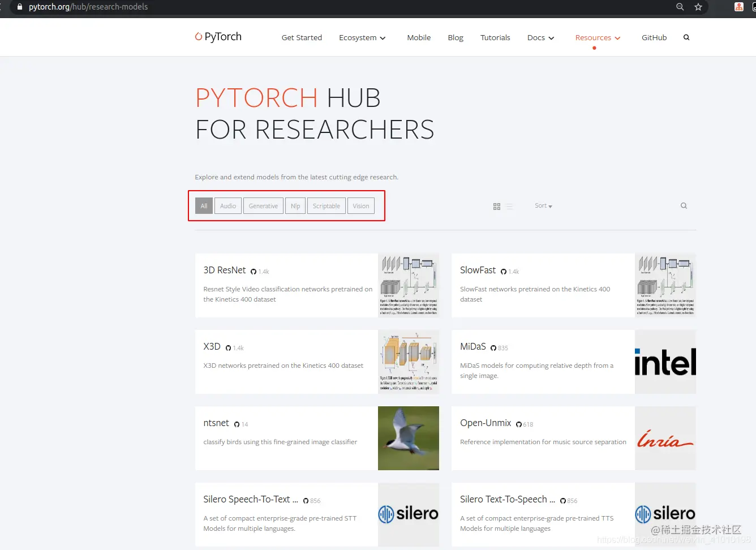Click the browser address bar URL
The height and width of the screenshot is (550, 756).
click(88, 7)
